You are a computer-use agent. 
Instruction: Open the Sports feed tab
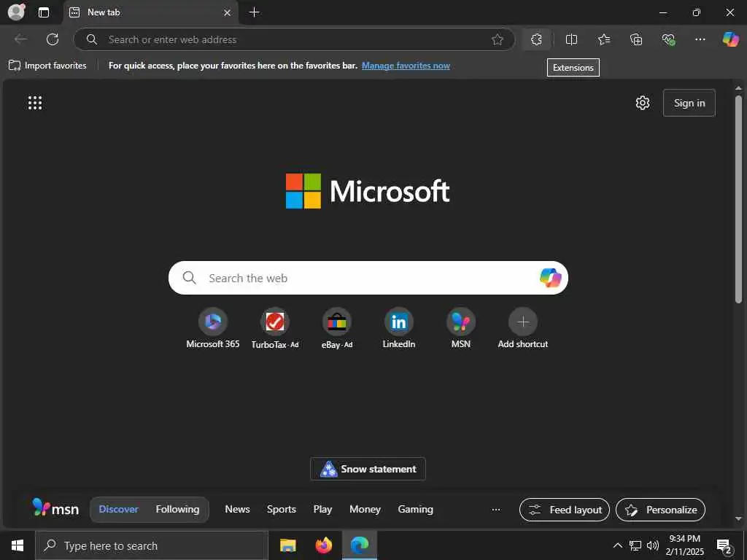(281, 510)
